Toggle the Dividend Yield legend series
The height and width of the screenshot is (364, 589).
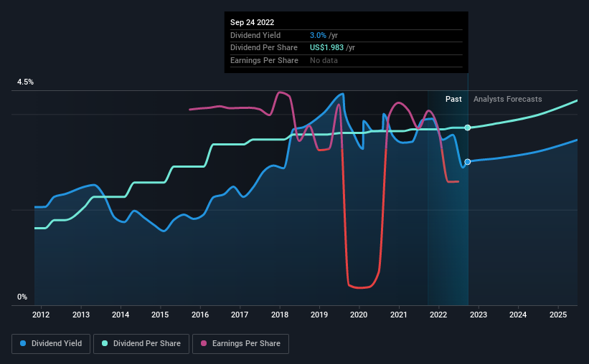51,344
